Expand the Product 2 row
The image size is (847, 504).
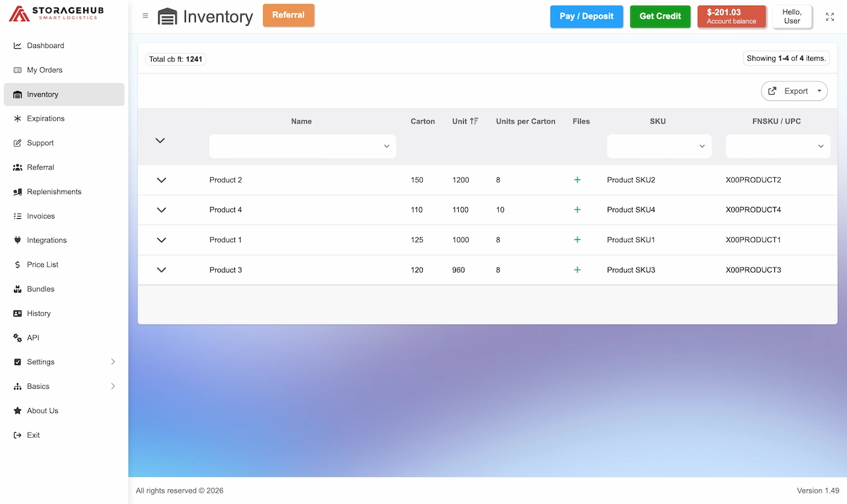[161, 180]
